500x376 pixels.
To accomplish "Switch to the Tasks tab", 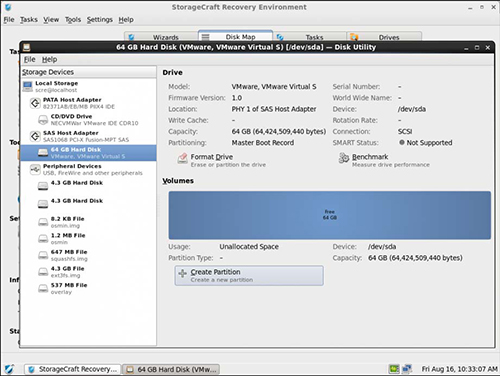I will 309,37.
